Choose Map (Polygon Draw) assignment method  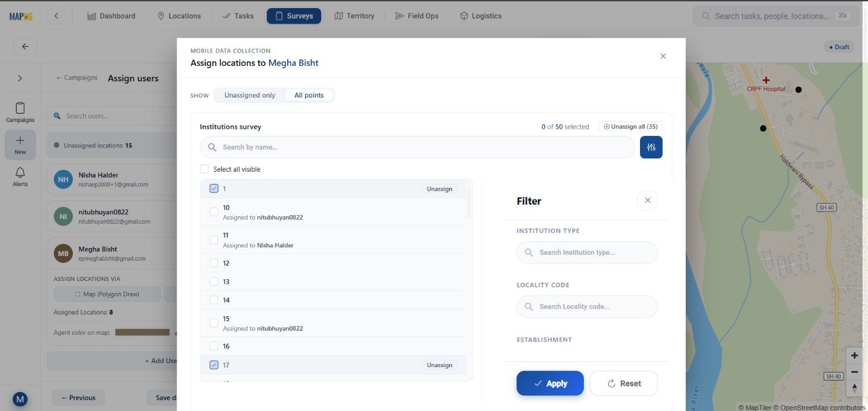(x=107, y=294)
